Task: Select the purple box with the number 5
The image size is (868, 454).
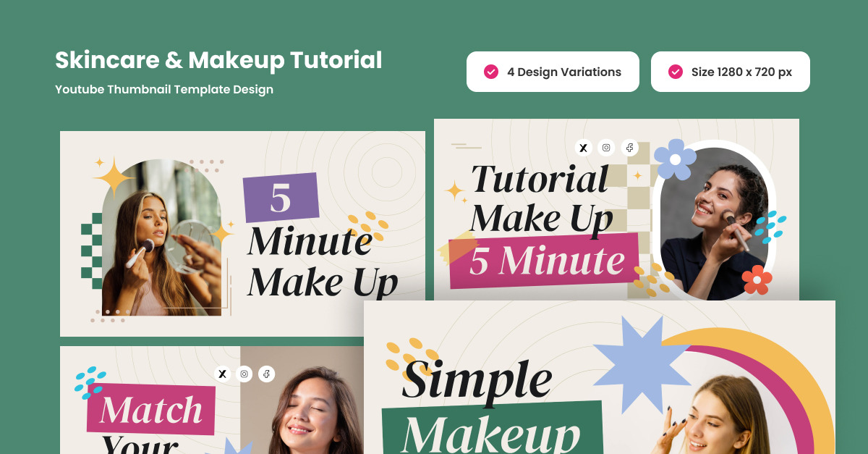Action: pyautogui.click(x=281, y=197)
